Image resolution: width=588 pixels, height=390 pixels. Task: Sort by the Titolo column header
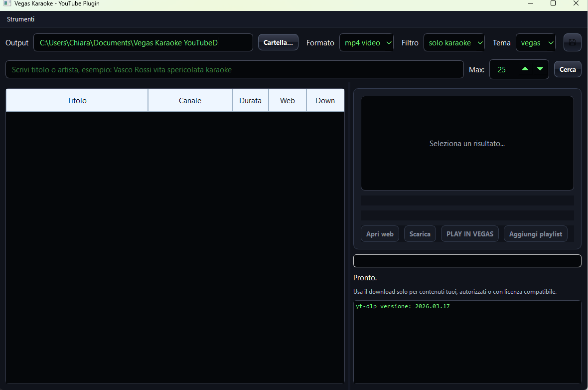[x=77, y=100]
